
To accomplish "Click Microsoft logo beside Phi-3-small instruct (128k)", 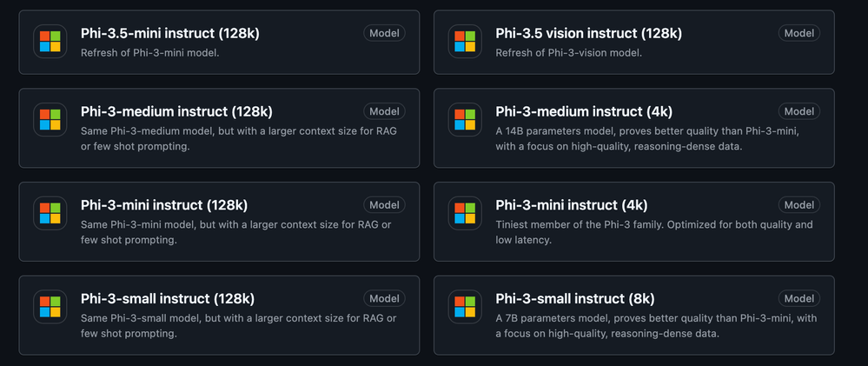I will (x=50, y=306).
